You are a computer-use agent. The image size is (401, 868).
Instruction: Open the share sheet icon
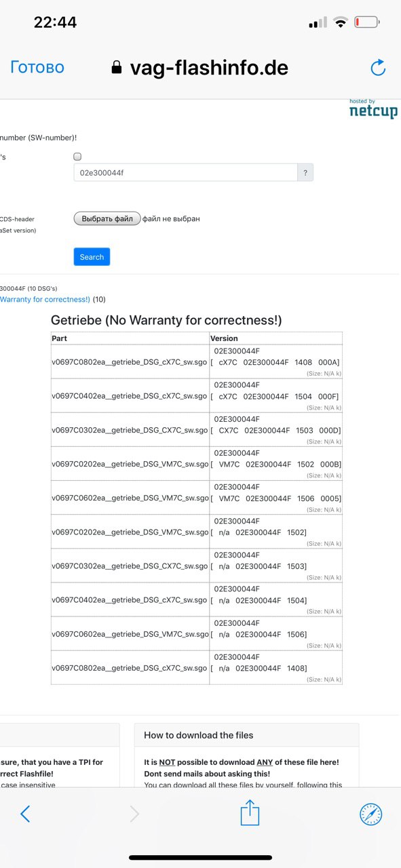[x=250, y=812]
